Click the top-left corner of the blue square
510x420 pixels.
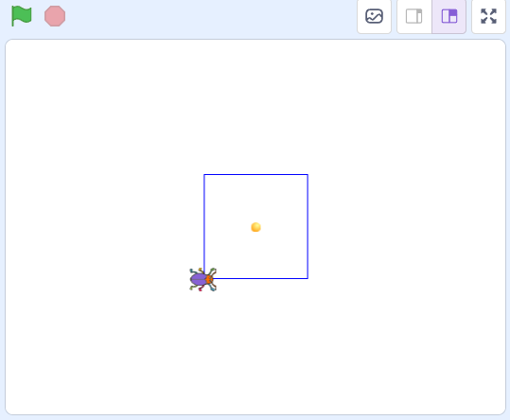(x=204, y=175)
